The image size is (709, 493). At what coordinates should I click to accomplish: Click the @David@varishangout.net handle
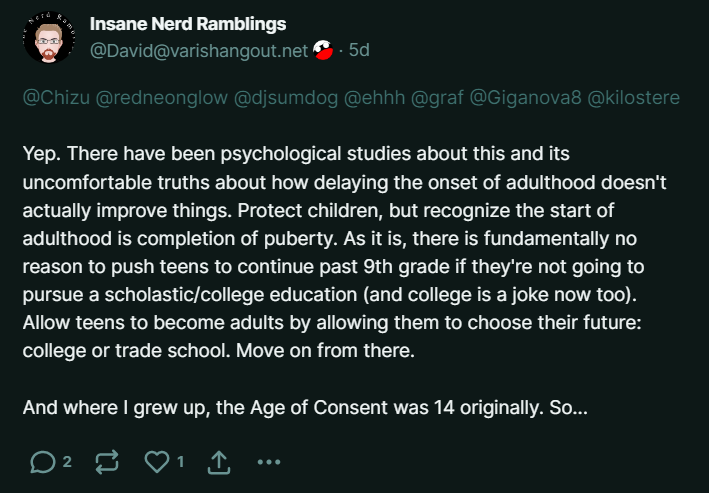click(200, 51)
